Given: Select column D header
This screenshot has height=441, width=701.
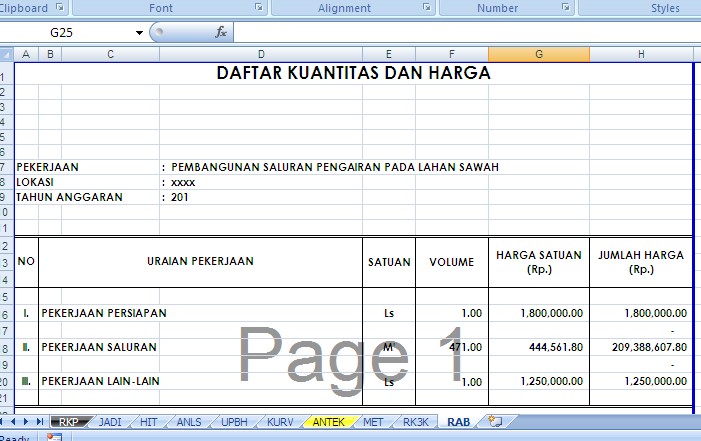Looking at the screenshot, I should pos(261,54).
